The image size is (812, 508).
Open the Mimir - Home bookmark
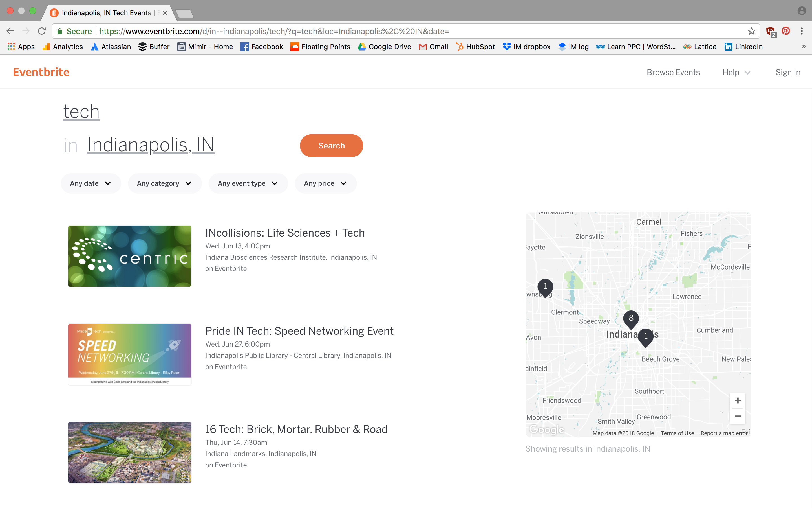pos(205,47)
